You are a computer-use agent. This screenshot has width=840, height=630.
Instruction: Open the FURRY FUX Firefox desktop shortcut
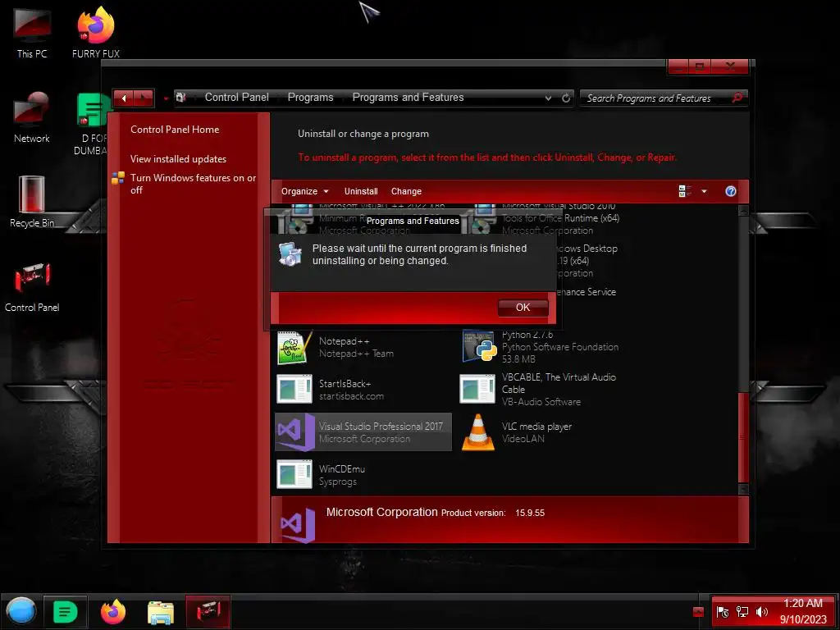[96, 33]
